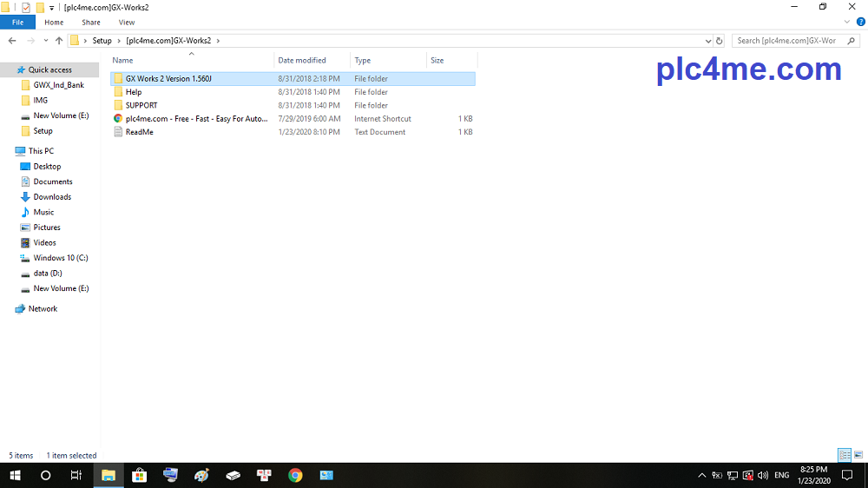This screenshot has height=488, width=868.
Task: Go up one folder level arrow
Action: click(x=59, y=41)
